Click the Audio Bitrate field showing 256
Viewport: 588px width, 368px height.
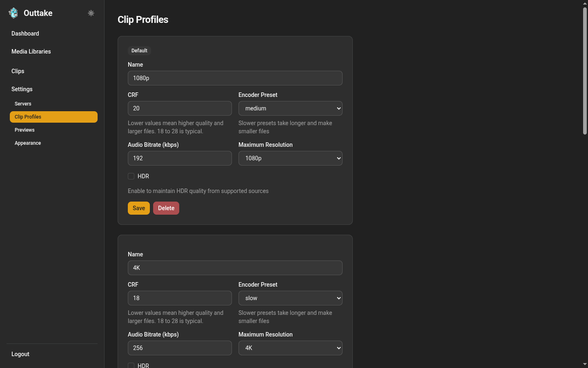click(x=180, y=348)
